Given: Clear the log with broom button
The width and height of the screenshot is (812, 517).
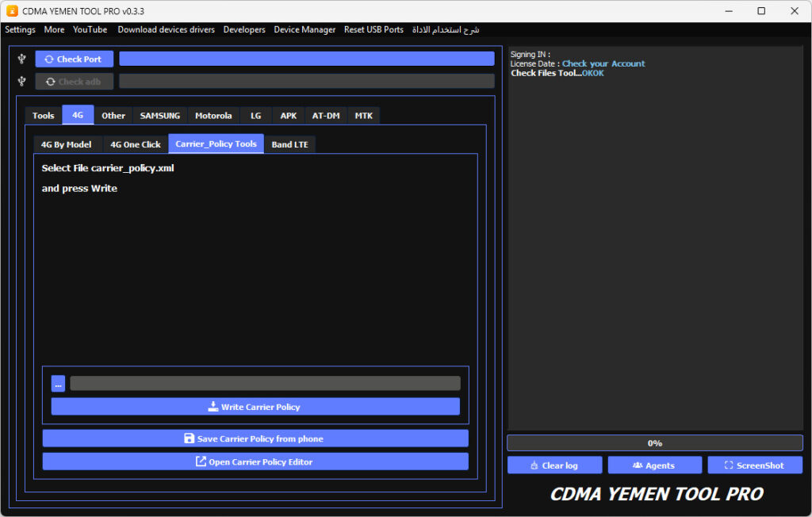Looking at the screenshot, I should [x=554, y=465].
